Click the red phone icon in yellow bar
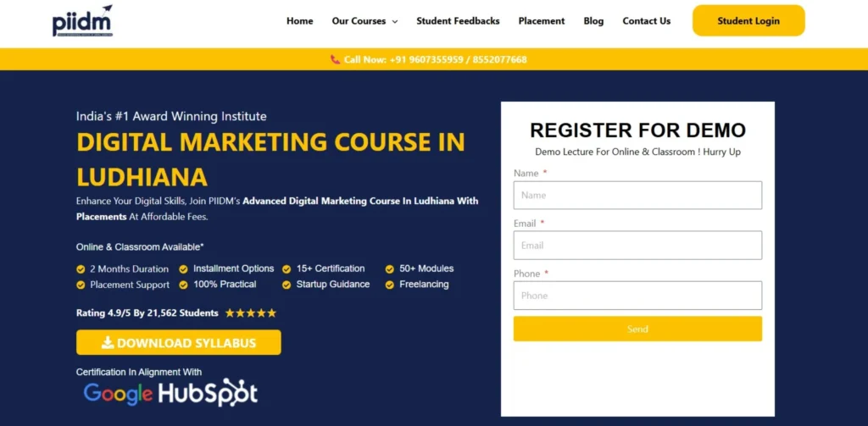 coord(335,59)
